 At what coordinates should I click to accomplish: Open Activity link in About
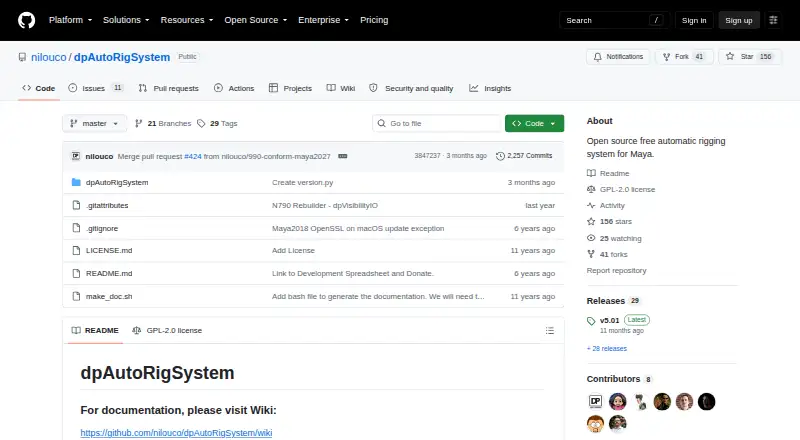click(x=606, y=206)
